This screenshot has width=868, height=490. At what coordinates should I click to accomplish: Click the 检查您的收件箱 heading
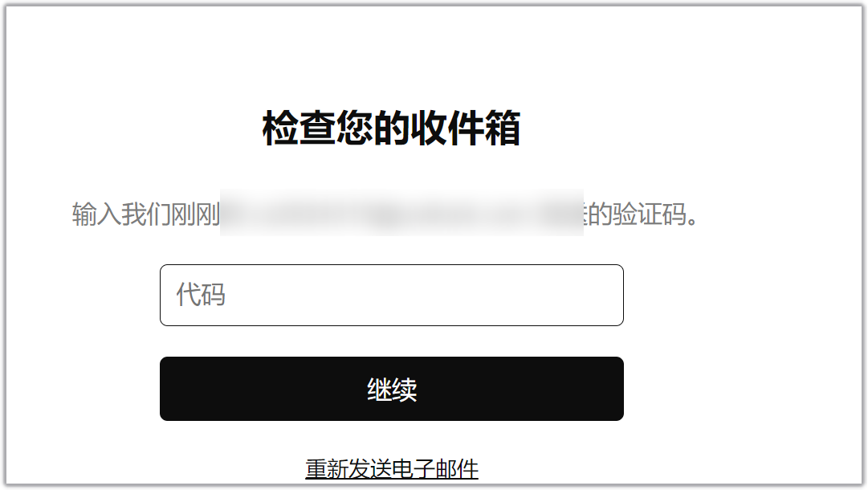391,129
